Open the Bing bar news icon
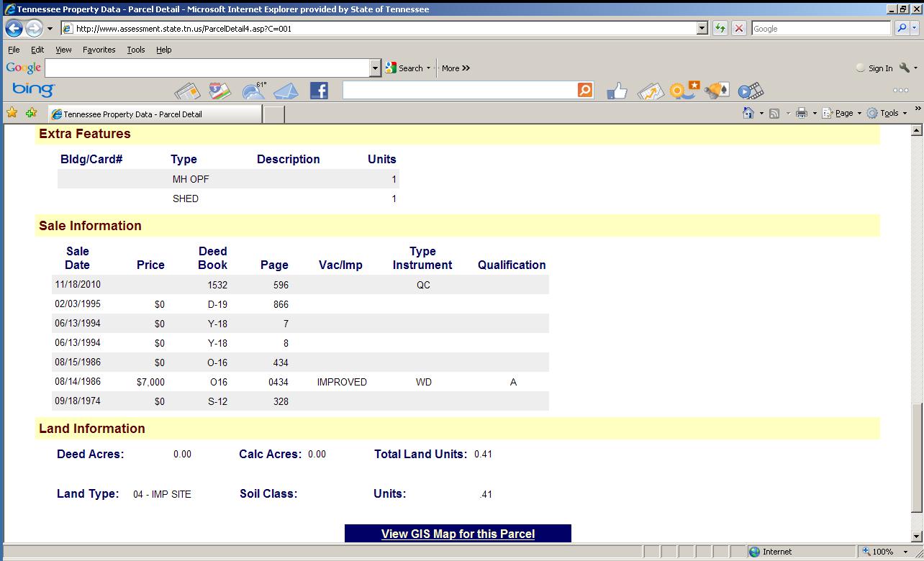 [x=187, y=91]
